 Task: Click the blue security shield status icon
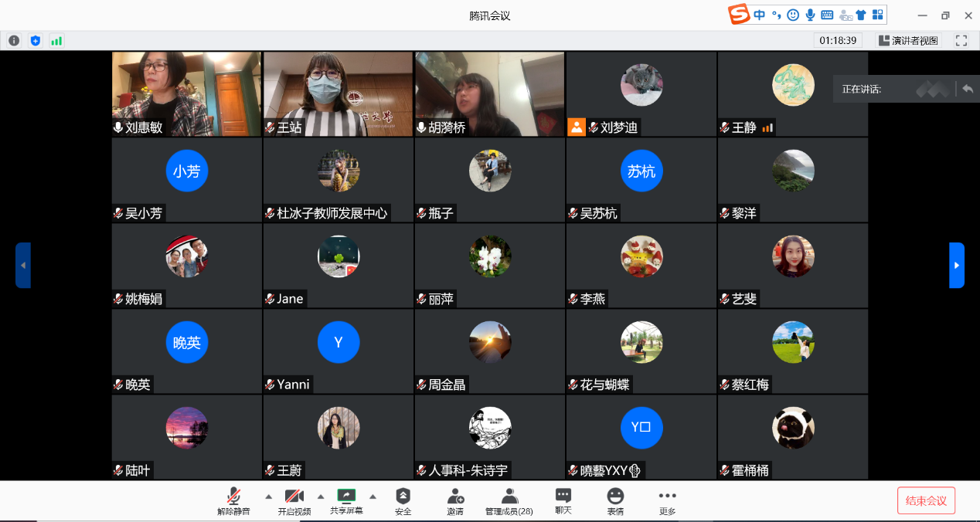click(x=35, y=40)
